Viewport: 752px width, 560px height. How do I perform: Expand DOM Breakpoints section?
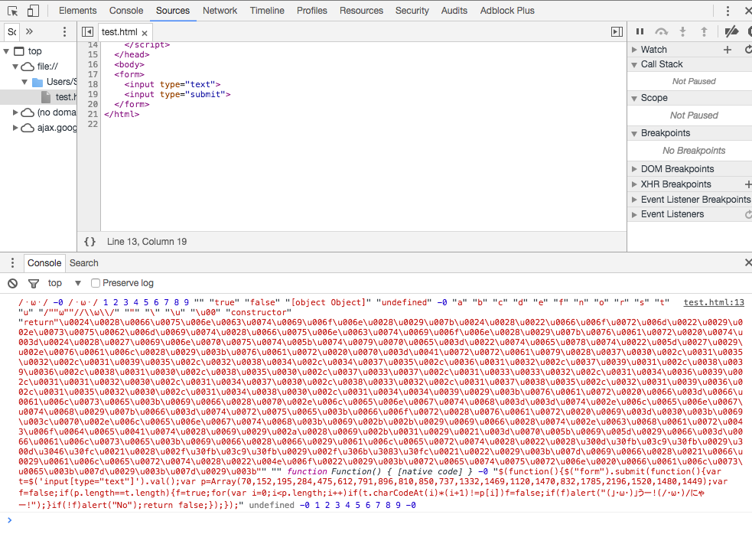point(634,169)
